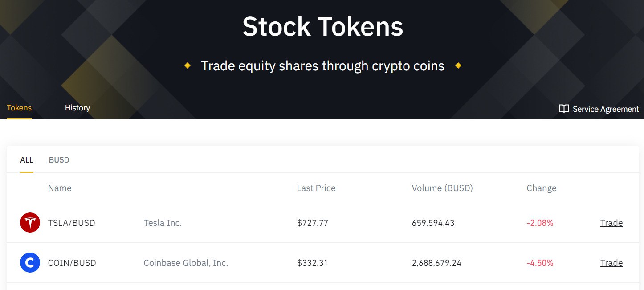
Task: Click the right yellow diamond bullet
Action: (x=458, y=66)
